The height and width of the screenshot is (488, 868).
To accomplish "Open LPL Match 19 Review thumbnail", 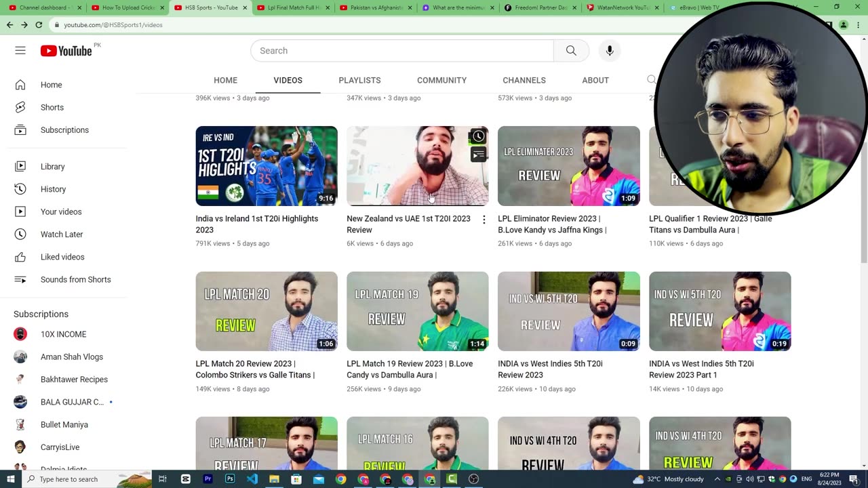I will coord(418,311).
